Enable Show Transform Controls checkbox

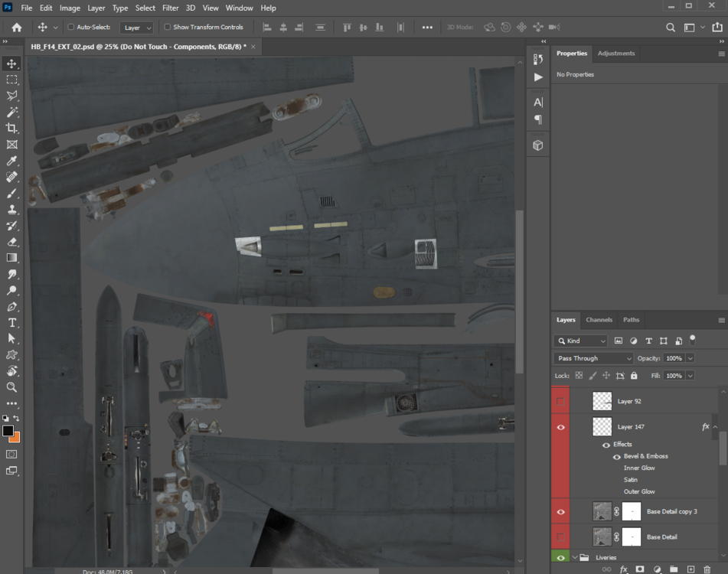pos(168,27)
